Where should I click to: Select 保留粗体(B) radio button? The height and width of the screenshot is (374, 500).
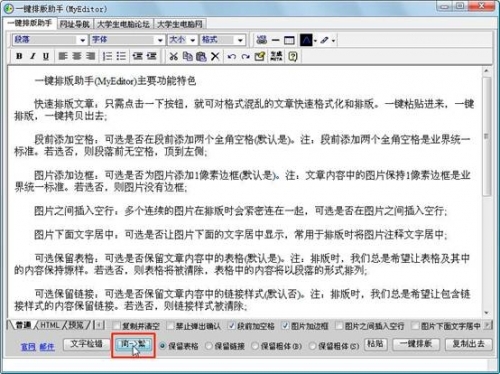255,346
